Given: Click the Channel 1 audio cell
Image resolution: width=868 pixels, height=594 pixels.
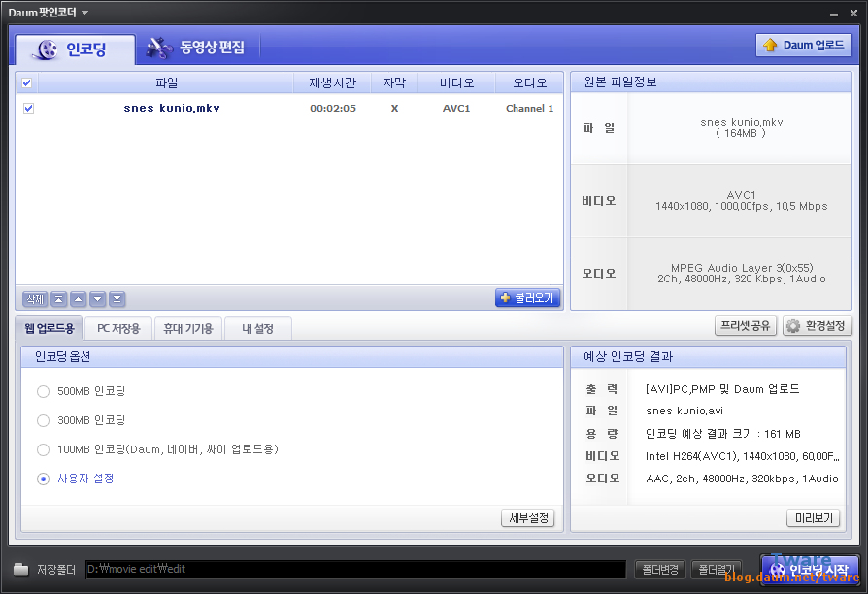Looking at the screenshot, I should [x=529, y=109].
